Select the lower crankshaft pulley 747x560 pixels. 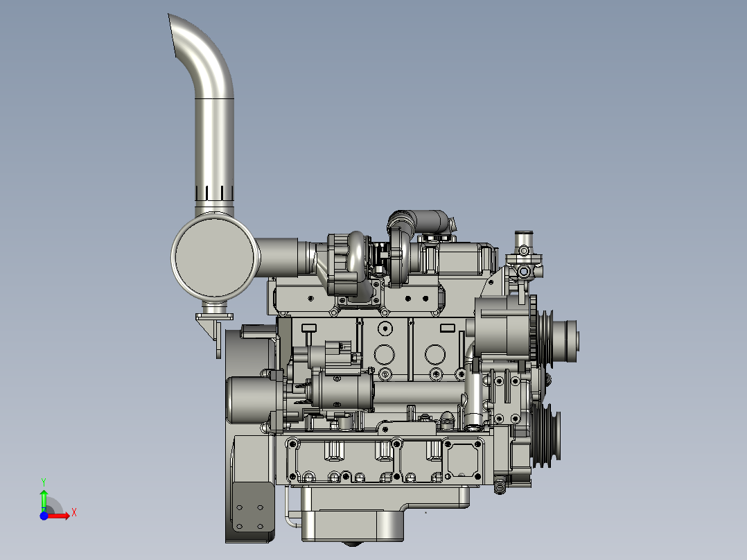[545, 435]
